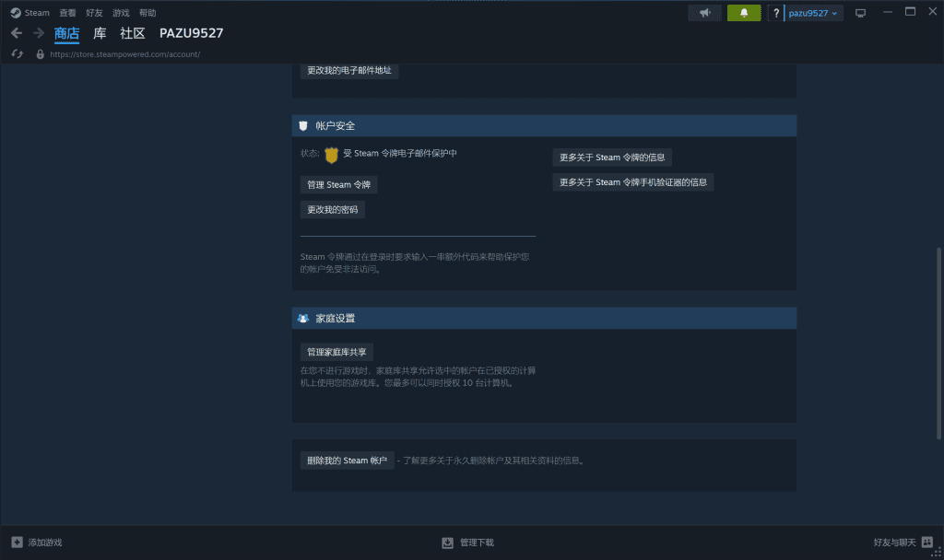Open friends list icon at bottom right

click(927, 542)
